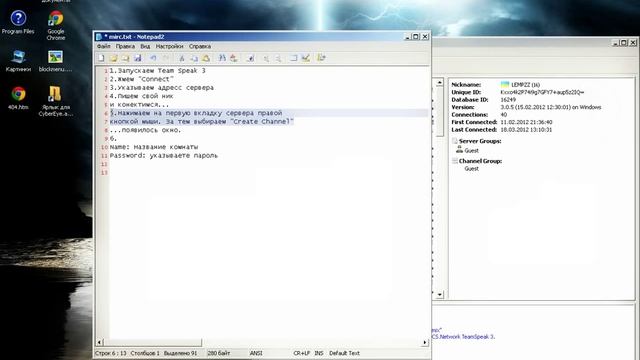Click the Exit icon ending the Notepad2 toolbar

[x=322, y=58]
